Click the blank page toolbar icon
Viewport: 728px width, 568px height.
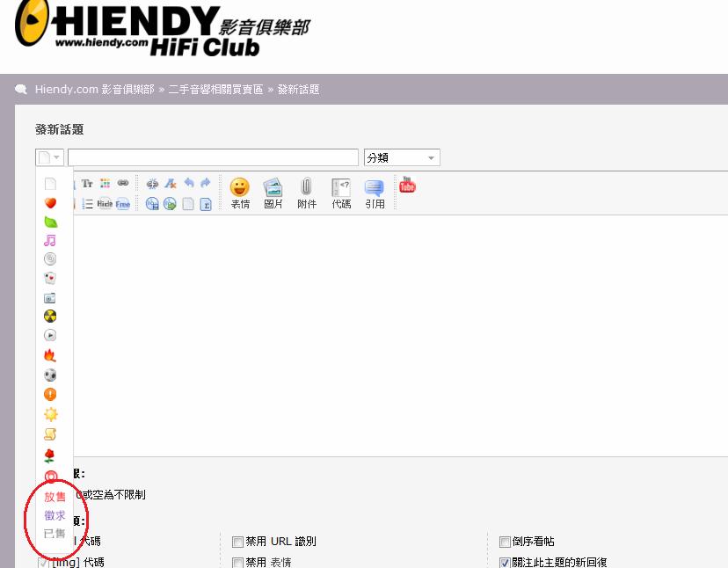(188, 204)
